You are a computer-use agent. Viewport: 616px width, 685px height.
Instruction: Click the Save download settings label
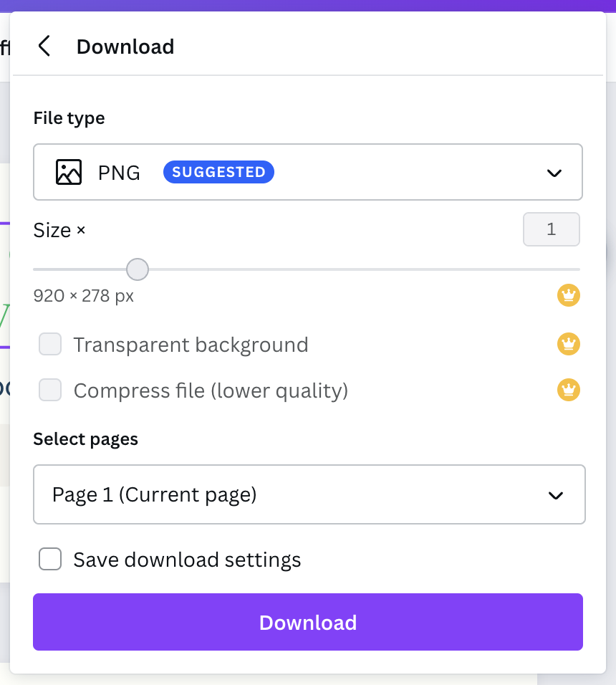tap(187, 560)
